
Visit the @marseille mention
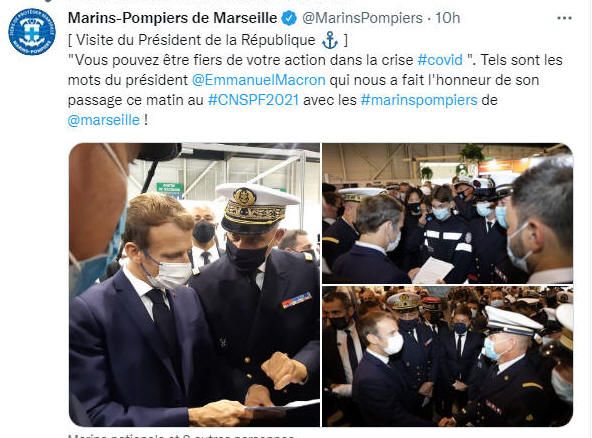click(x=104, y=120)
